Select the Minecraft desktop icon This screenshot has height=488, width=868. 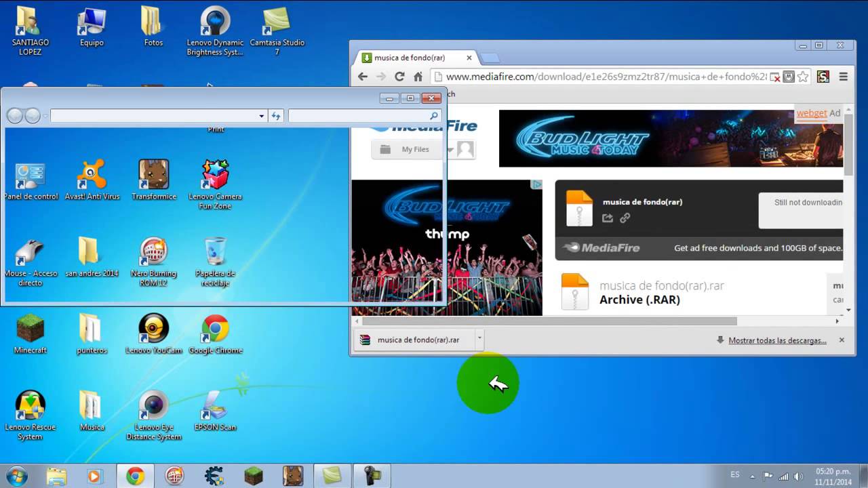[x=30, y=334]
